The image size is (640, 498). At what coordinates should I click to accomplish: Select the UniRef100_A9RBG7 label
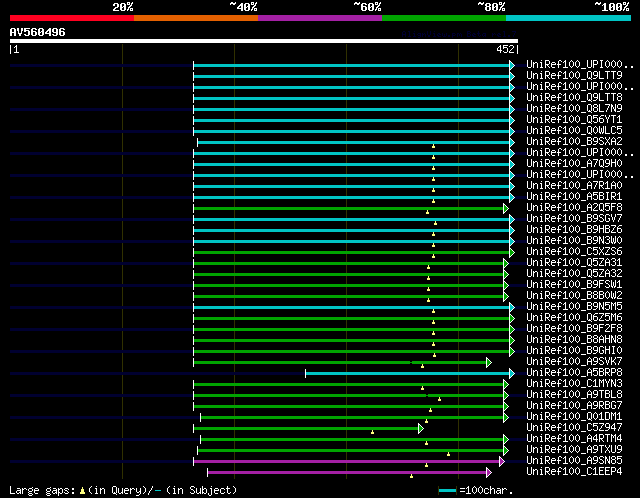pos(574,406)
